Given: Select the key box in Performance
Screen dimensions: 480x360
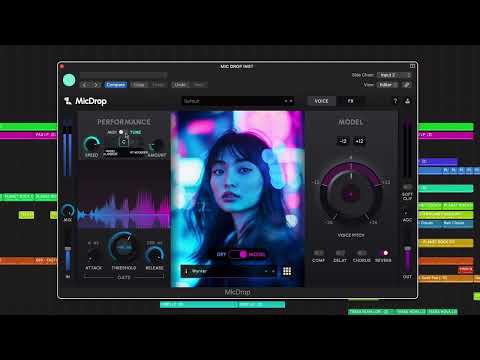Looking at the screenshot, I should (124, 142).
